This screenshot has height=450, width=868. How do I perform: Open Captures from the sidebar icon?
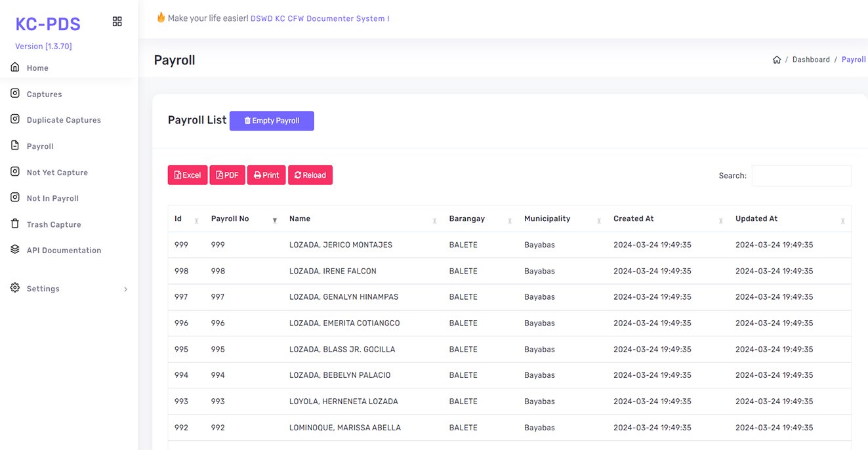pos(14,94)
